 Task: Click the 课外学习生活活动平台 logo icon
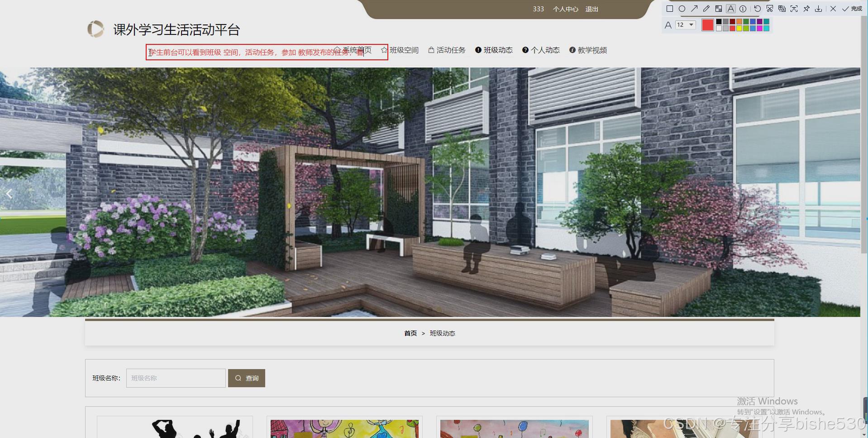(96, 29)
